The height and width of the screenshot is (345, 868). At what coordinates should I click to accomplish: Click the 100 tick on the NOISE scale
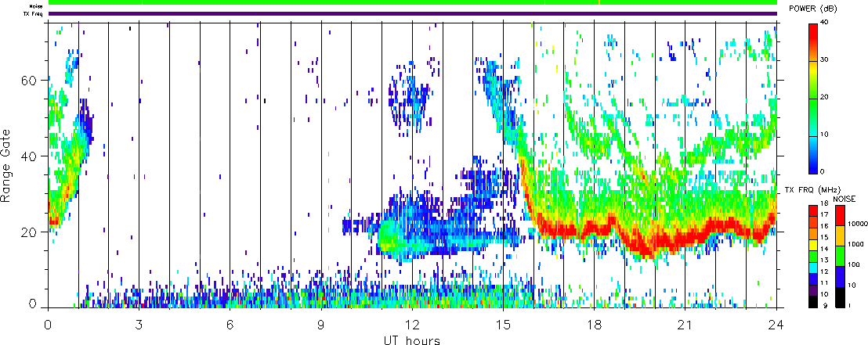click(853, 265)
